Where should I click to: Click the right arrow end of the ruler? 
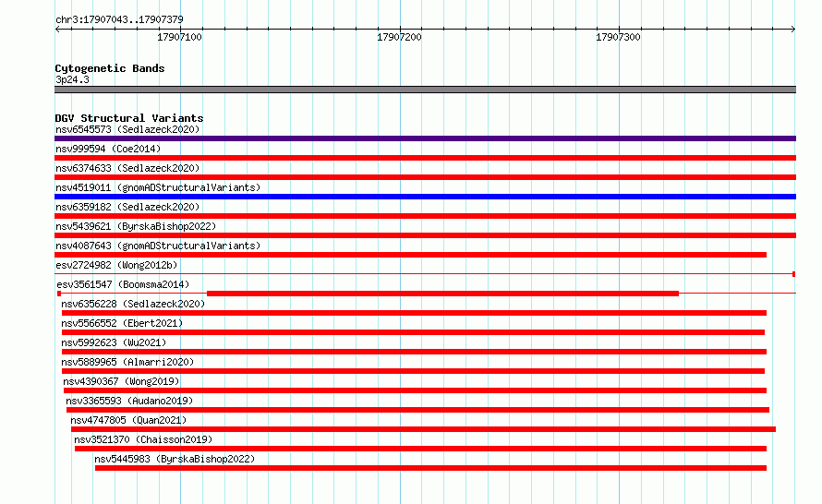(x=793, y=29)
